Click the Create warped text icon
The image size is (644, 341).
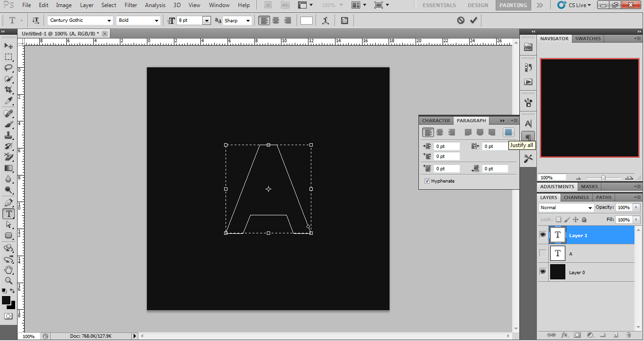[326, 21]
